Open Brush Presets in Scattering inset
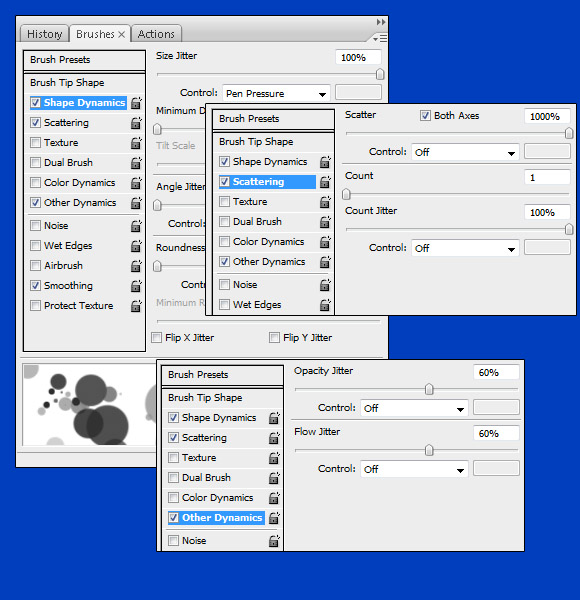 tap(273, 119)
